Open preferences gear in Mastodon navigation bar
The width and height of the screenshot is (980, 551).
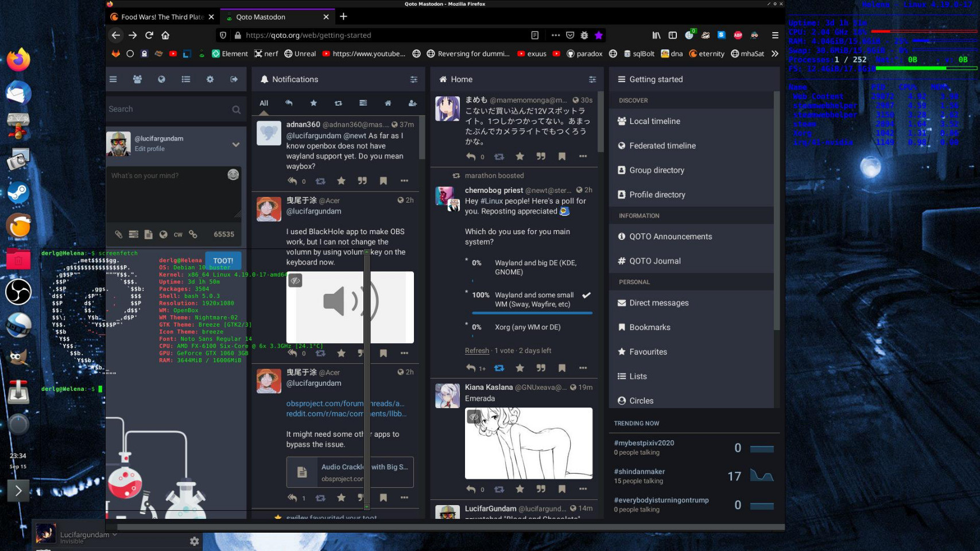[210, 79]
